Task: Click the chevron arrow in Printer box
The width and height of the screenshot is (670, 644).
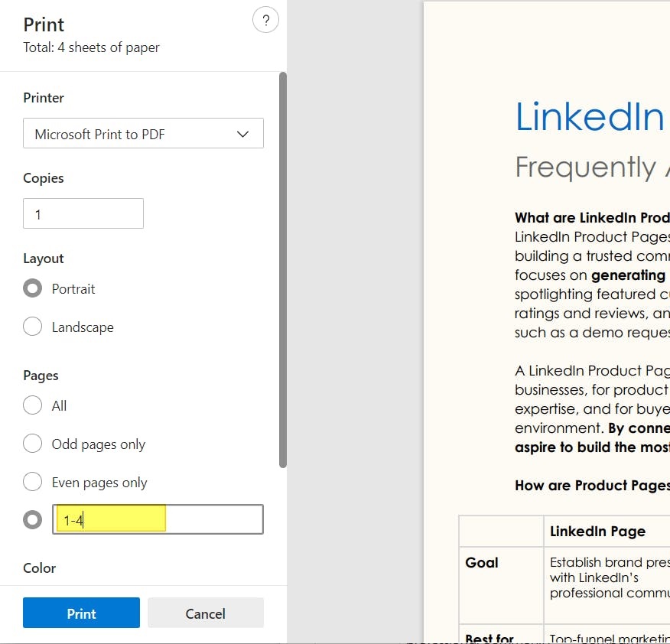Action: (242, 134)
